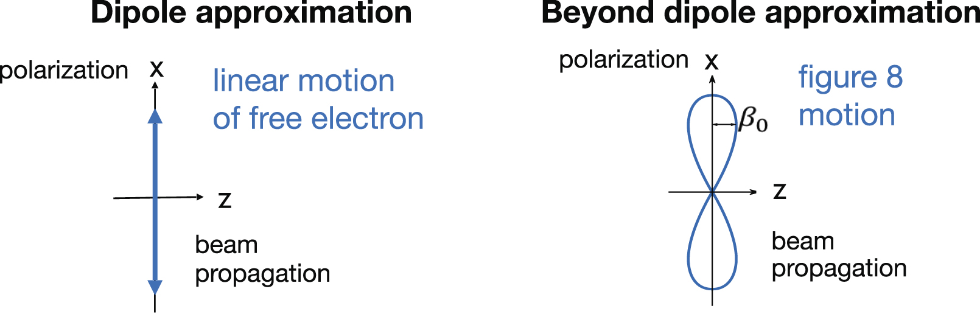Click the x axis label in the left diagram
Image resolution: width=980 pixels, height=314 pixels.
tap(156, 68)
